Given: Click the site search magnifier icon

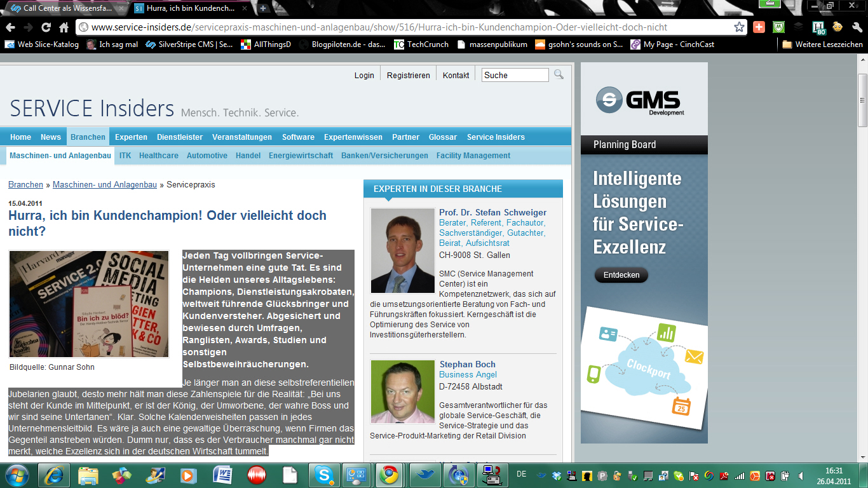Looking at the screenshot, I should (559, 74).
